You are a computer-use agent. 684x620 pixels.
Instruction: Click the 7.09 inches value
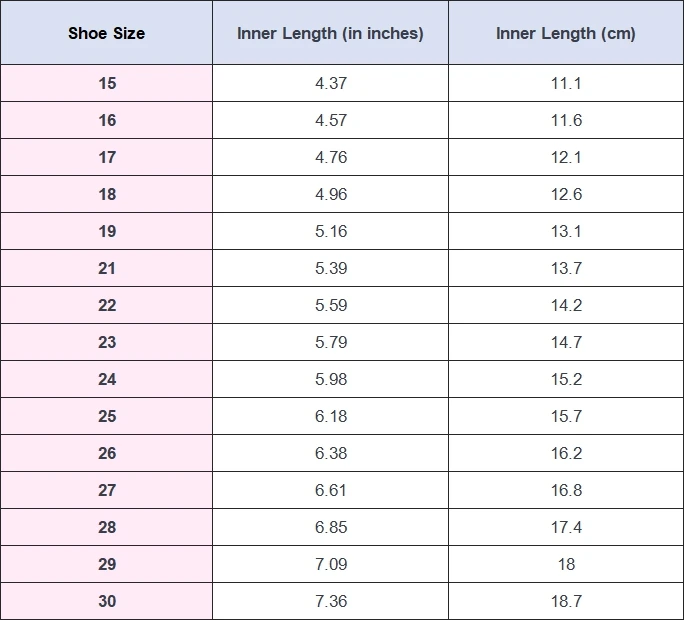331,564
